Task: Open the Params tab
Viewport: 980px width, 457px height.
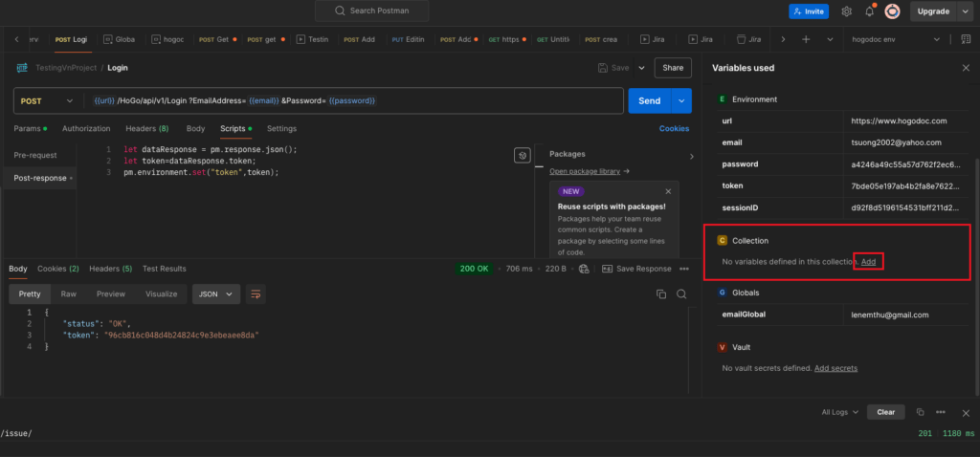Action: point(31,129)
